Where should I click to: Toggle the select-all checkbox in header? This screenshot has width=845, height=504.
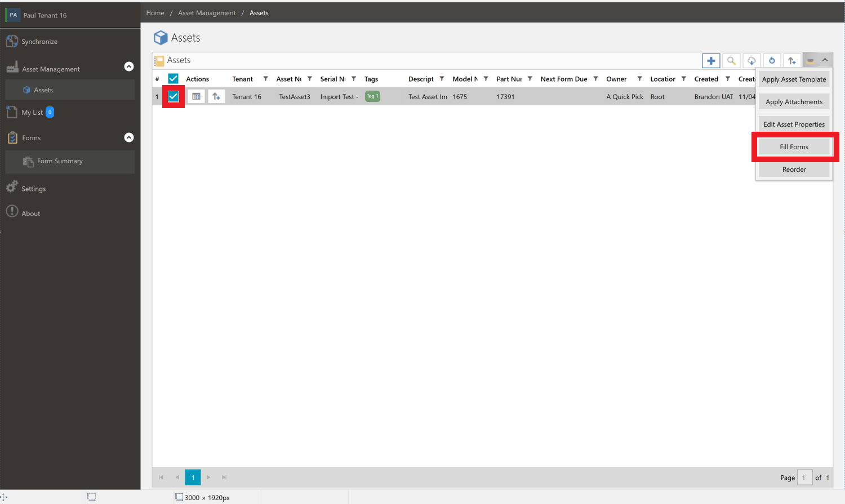coord(174,79)
